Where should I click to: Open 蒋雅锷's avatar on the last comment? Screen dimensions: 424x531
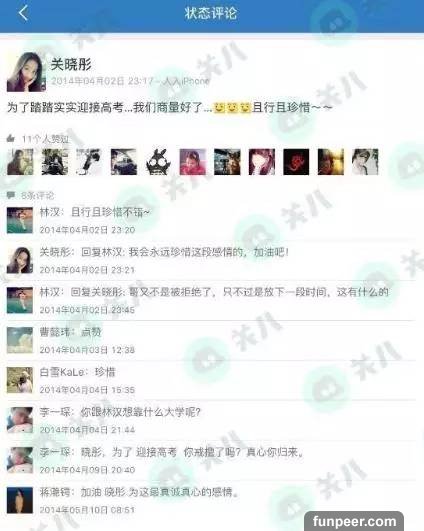tap(20, 500)
